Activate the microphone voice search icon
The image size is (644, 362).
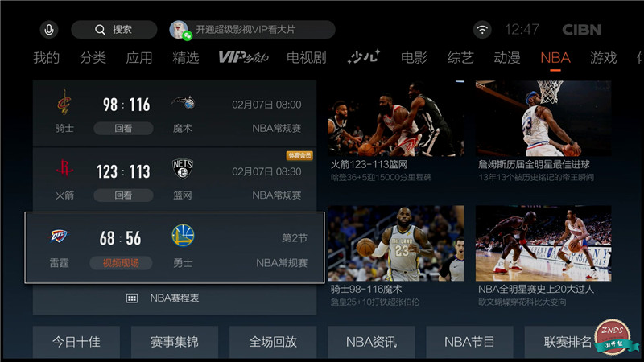tap(49, 30)
